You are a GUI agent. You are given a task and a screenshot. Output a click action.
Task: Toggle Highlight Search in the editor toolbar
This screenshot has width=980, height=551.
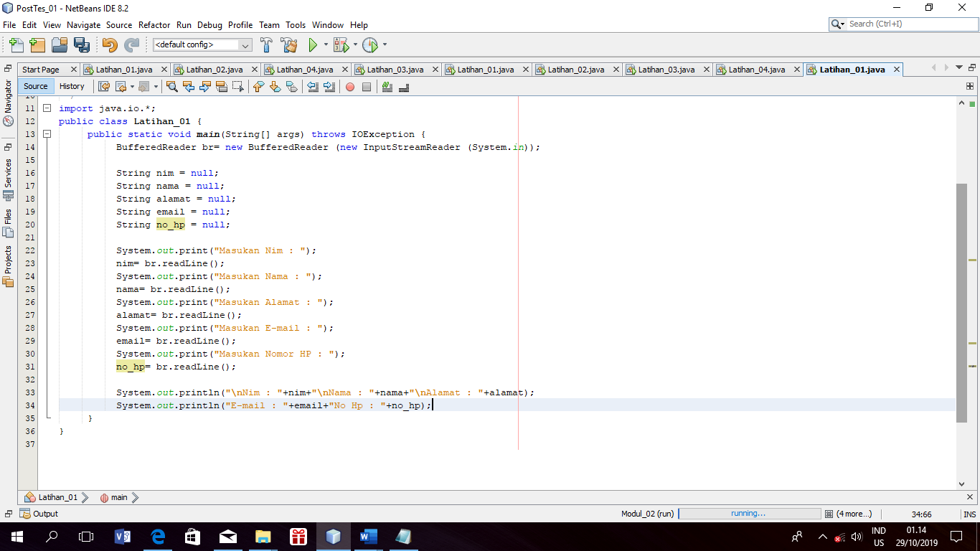[x=222, y=87]
